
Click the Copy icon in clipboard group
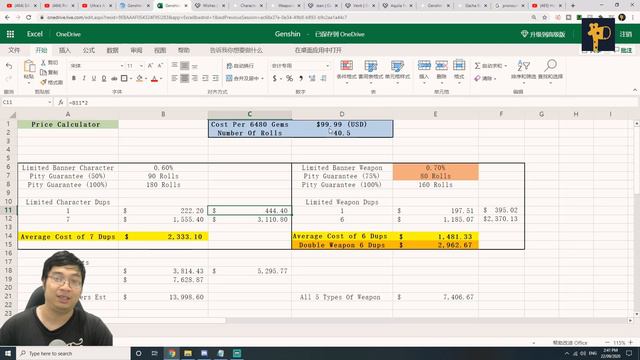(x=43, y=72)
